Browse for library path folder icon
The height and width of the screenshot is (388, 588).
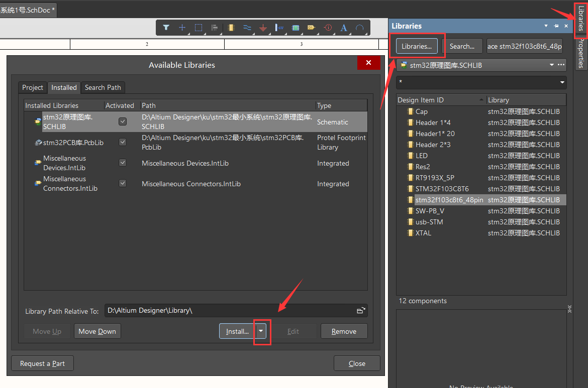(360, 311)
